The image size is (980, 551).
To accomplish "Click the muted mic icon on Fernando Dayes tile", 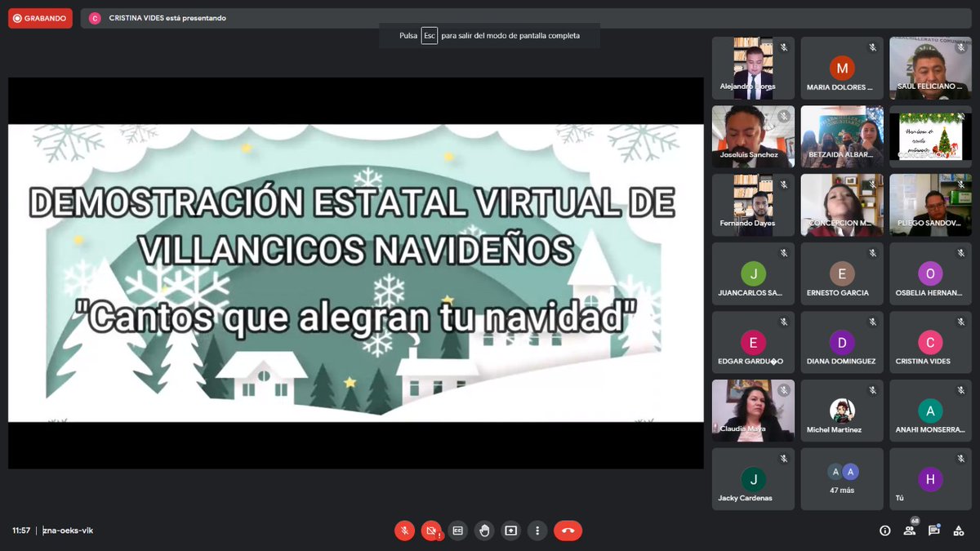I will (783, 185).
